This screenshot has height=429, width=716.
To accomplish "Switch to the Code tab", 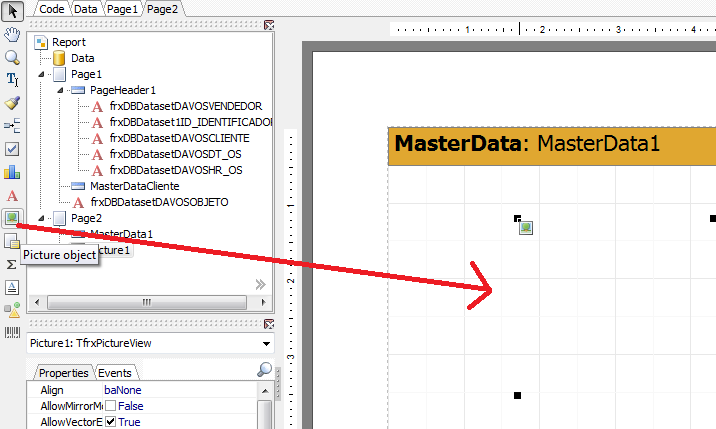I will [x=51, y=8].
